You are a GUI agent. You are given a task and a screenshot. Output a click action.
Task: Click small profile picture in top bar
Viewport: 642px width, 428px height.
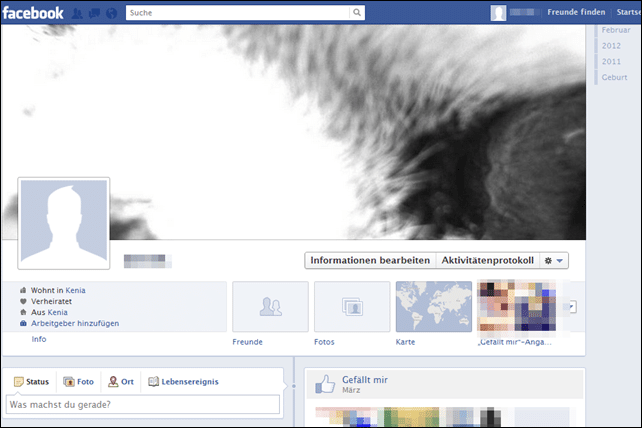[x=498, y=13]
